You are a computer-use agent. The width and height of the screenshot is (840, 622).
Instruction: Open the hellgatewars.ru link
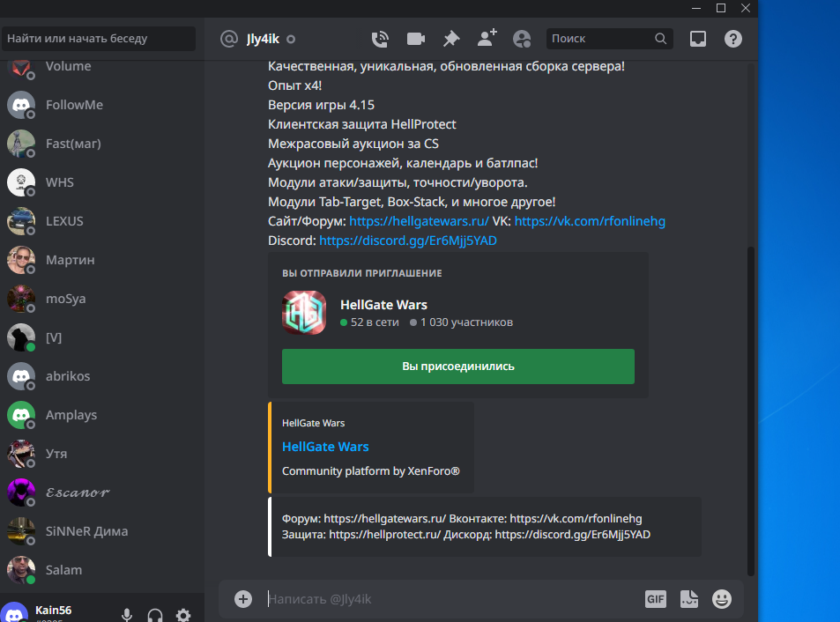point(419,221)
